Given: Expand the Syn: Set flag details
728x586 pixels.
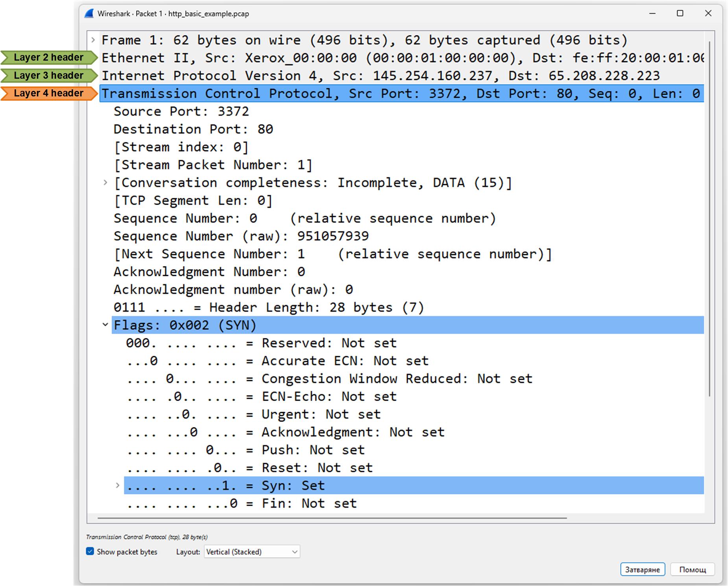Looking at the screenshot, I should pyautogui.click(x=117, y=485).
